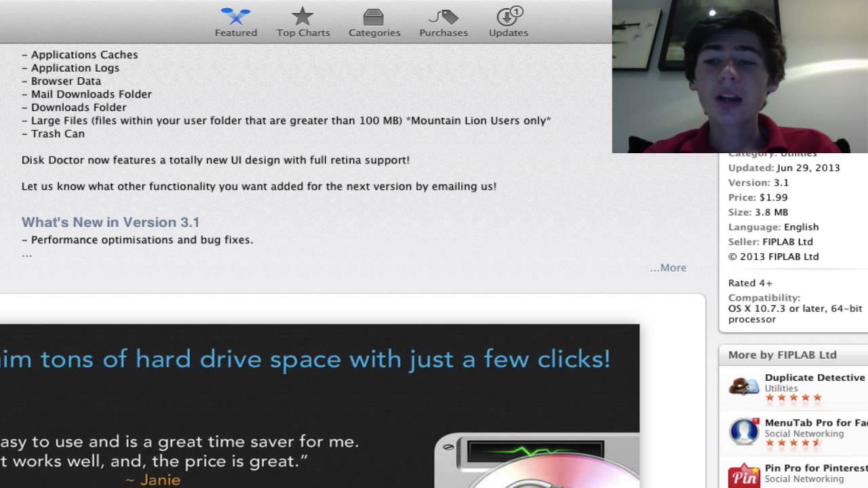
Task: Click the 'Browser Data' list line
Action: point(61,81)
